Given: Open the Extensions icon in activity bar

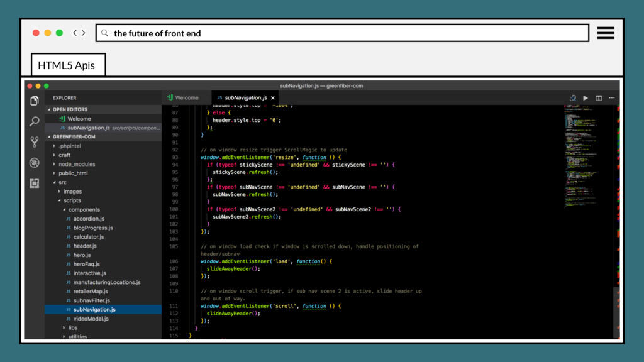Looking at the screenshot, I should click(35, 183).
